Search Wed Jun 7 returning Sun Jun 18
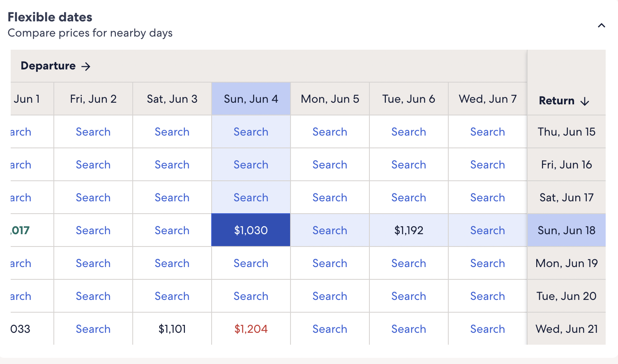 [x=488, y=230]
